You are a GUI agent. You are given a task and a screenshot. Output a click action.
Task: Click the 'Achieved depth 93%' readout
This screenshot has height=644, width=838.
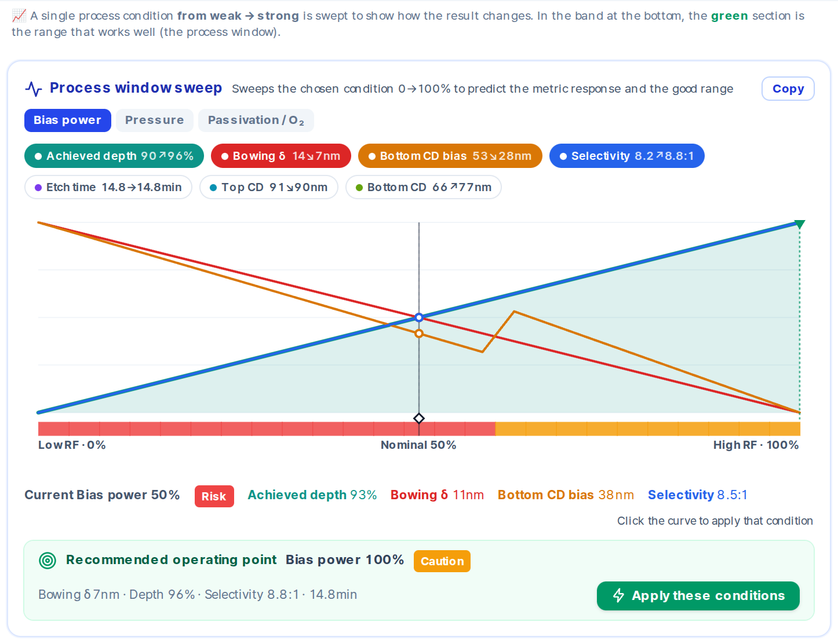tap(312, 495)
